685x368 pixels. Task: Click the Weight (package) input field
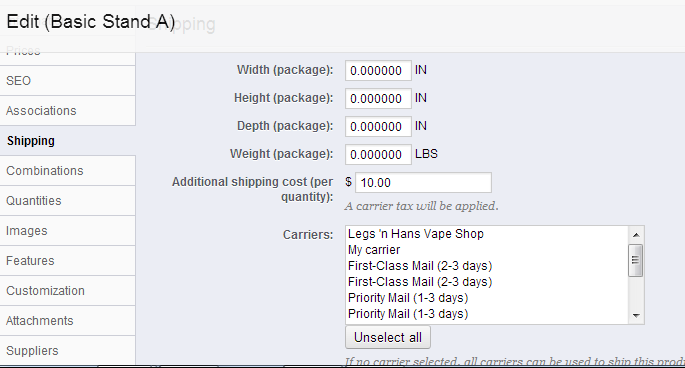(378, 154)
